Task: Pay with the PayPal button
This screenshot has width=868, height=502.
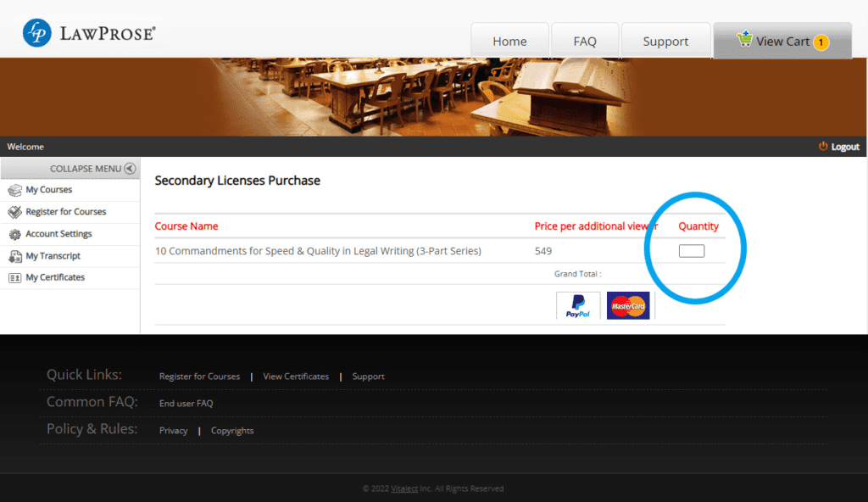Action: tap(578, 305)
